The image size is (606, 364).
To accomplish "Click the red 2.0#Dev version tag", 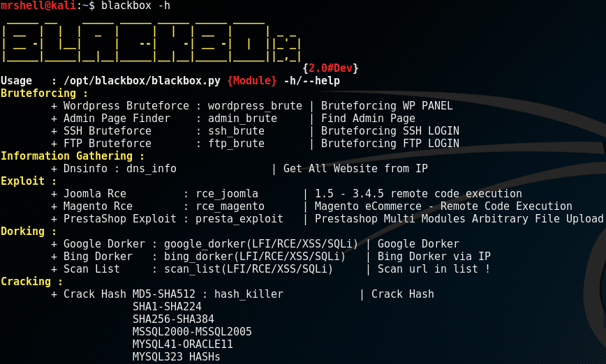I will click(x=330, y=68).
